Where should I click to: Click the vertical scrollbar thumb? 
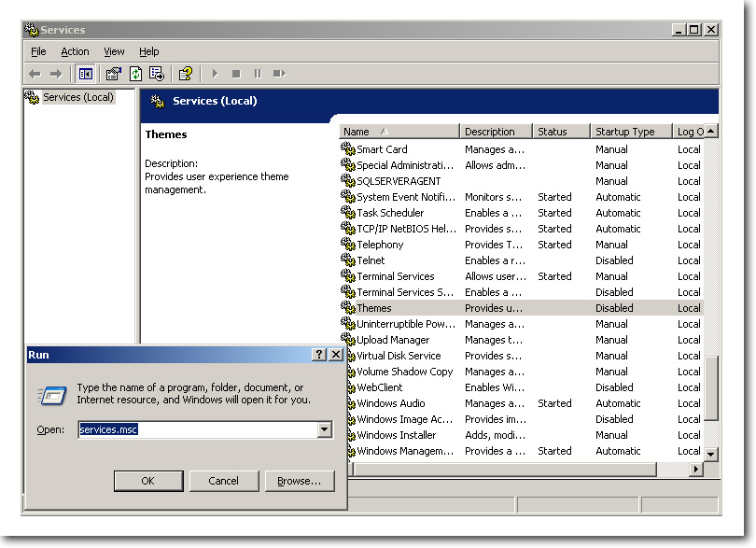[x=711, y=388]
